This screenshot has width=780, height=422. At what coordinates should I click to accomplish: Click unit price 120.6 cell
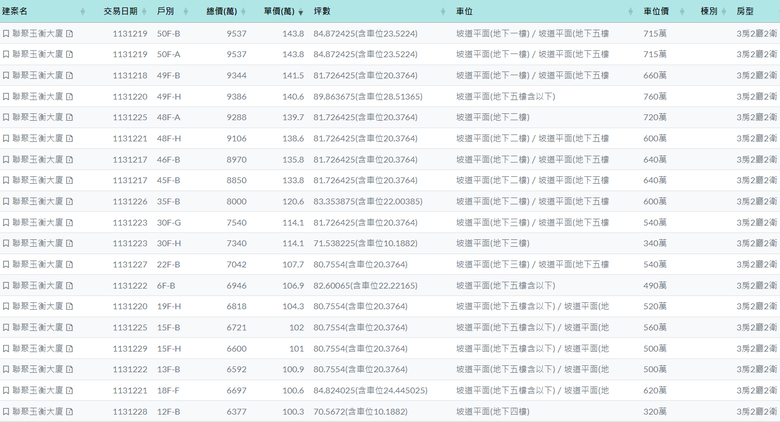pyautogui.click(x=293, y=202)
